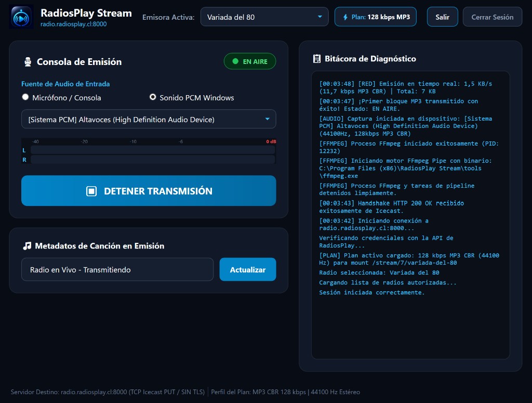The image size is (532, 403).
Task: Click the Emisora Activa dropdown arrow
Action: pyautogui.click(x=320, y=17)
